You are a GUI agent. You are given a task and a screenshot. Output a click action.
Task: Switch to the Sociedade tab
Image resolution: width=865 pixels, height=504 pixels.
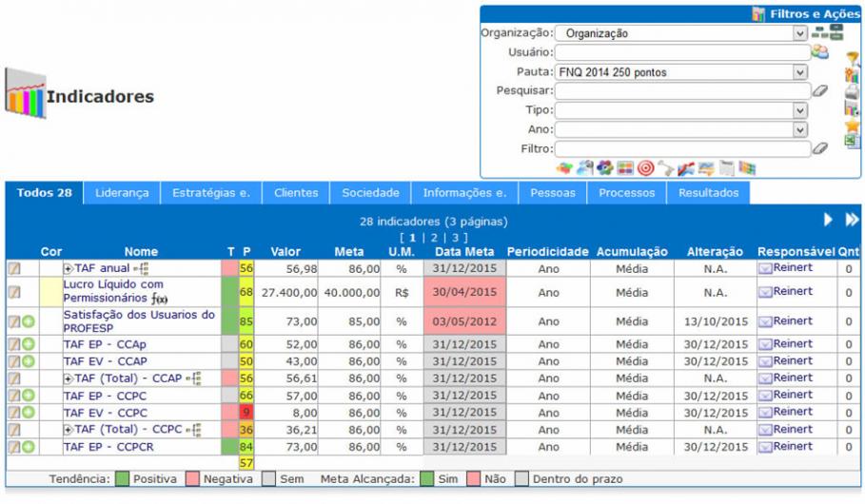(371, 193)
